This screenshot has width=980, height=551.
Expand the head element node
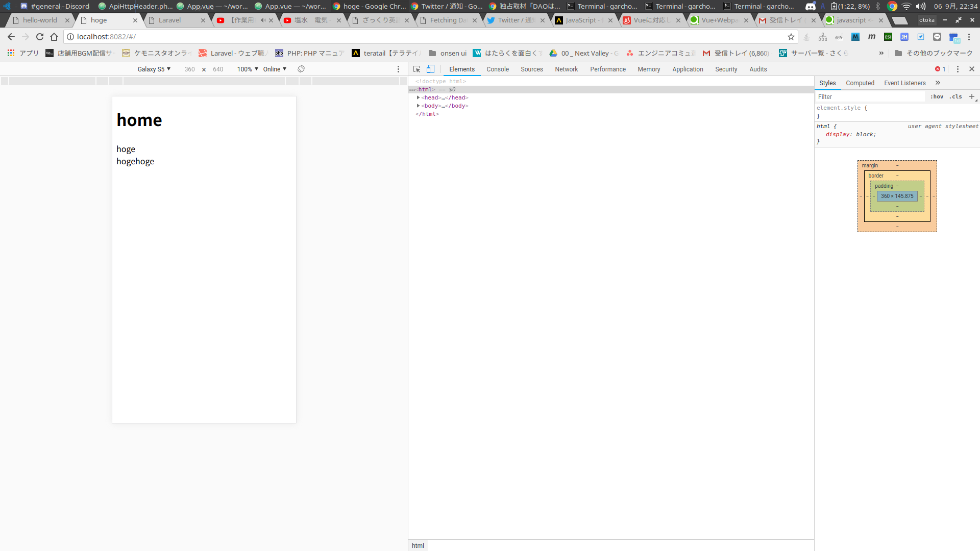[418, 97]
